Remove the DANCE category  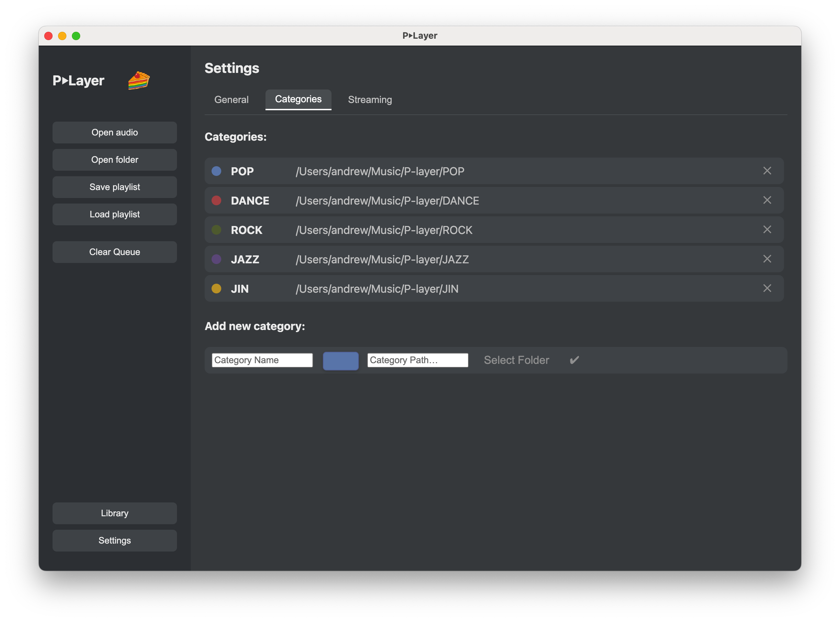767,200
